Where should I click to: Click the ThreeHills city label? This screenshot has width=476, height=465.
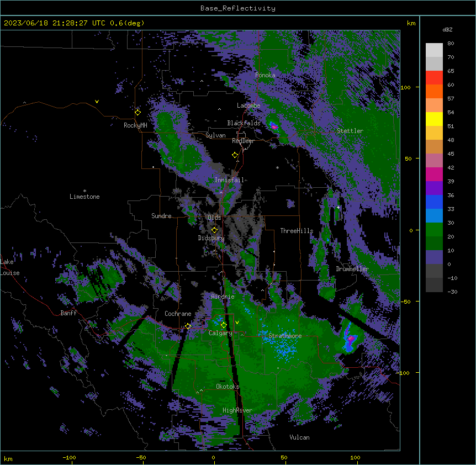coord(297,231)
